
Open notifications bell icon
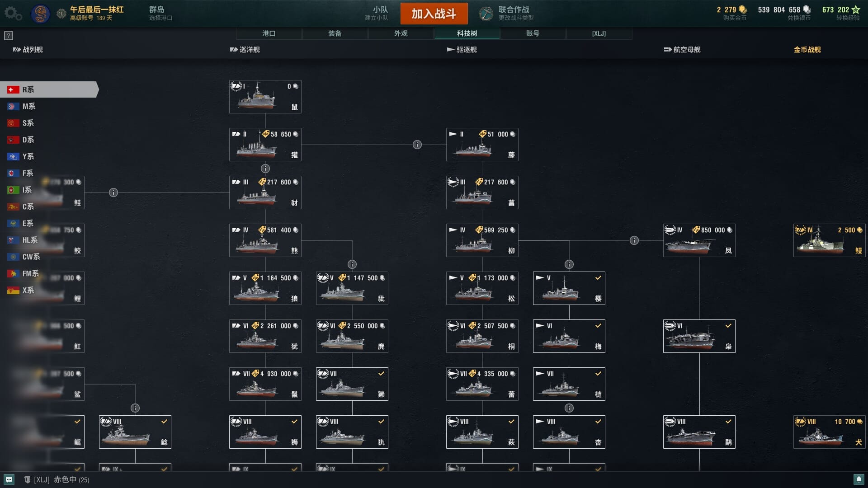[859, 479]
